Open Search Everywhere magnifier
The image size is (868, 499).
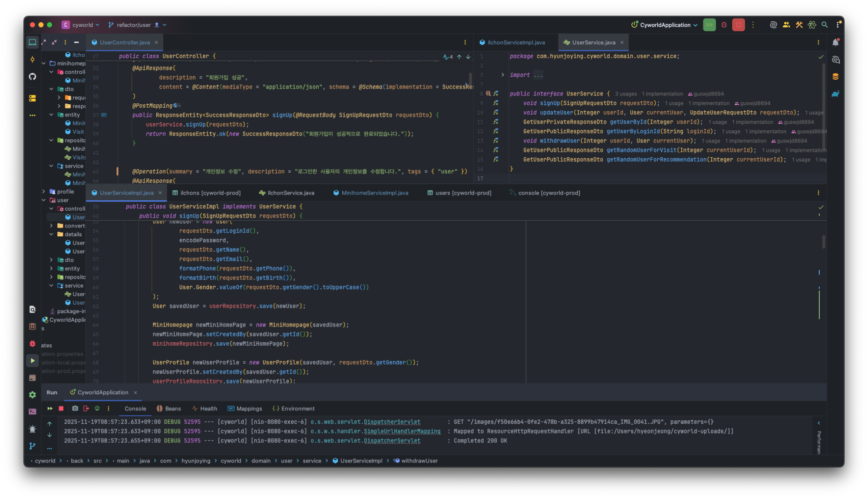[825, 25]
